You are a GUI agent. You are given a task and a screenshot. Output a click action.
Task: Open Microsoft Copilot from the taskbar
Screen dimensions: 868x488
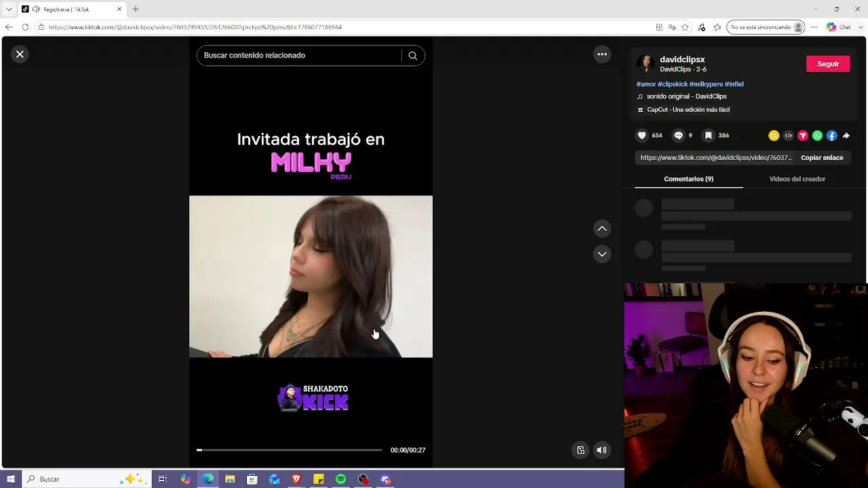pos(185,479)
